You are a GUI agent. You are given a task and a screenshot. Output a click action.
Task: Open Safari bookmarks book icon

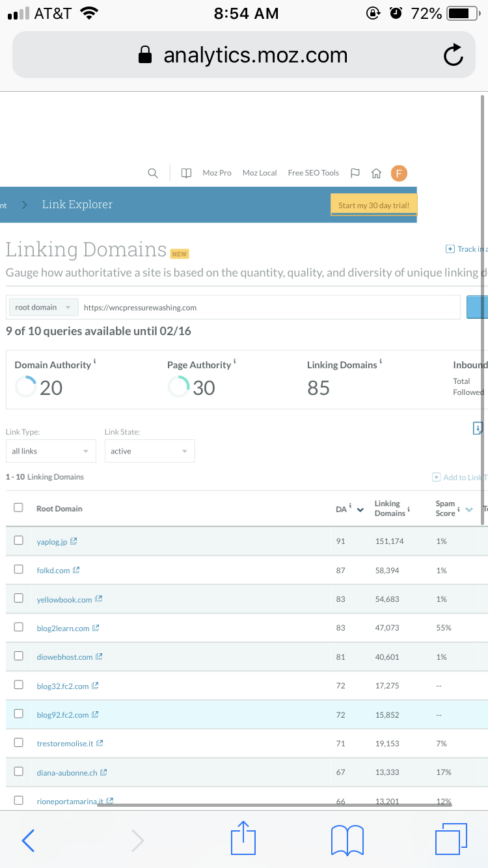point(347,840)
